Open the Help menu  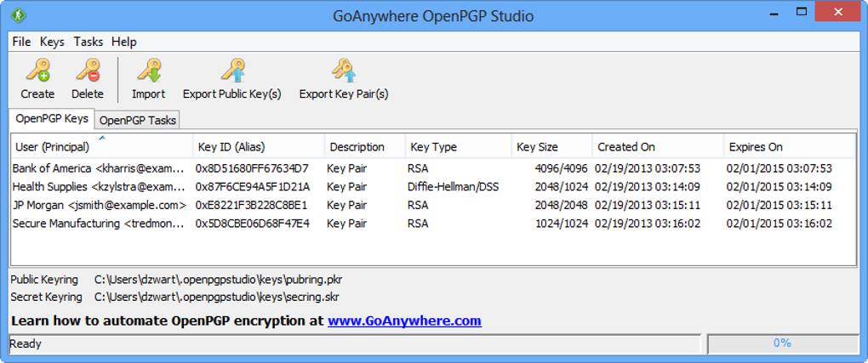click(x=123, y=42)
